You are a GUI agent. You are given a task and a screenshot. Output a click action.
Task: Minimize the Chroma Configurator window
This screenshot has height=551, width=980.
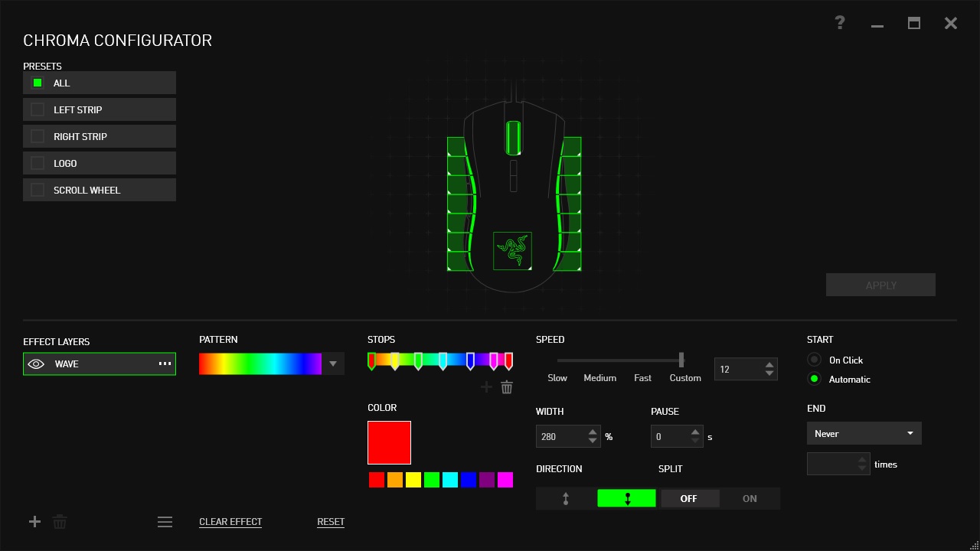point(877,26)
